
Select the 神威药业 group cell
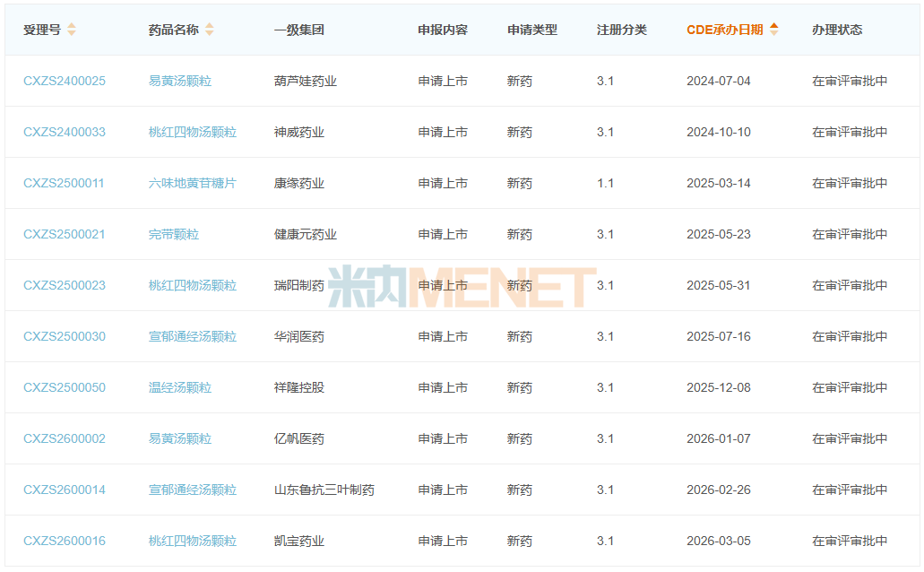[298, 132]
